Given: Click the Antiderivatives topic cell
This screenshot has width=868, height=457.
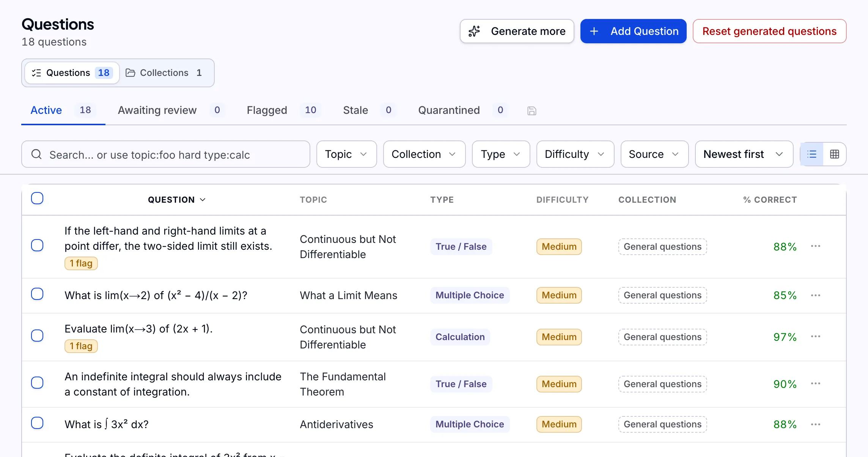Looking at the screenshot, I should 337,424.
